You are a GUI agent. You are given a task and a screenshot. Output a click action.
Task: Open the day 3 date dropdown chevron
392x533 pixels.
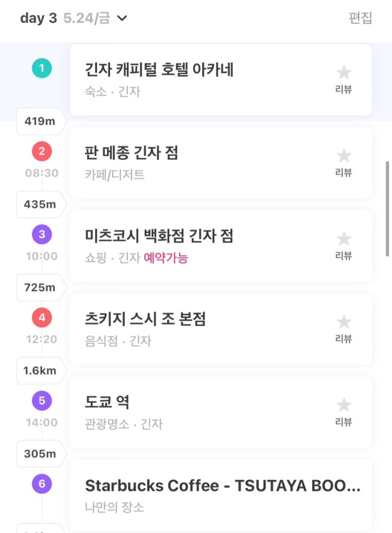[122, 18]
